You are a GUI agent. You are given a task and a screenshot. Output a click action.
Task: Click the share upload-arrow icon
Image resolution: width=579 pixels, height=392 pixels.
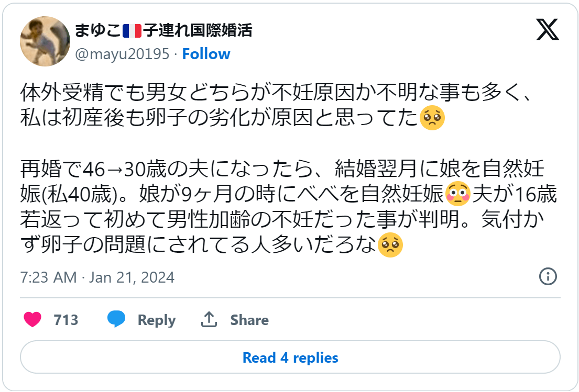(x=210, y=319)
